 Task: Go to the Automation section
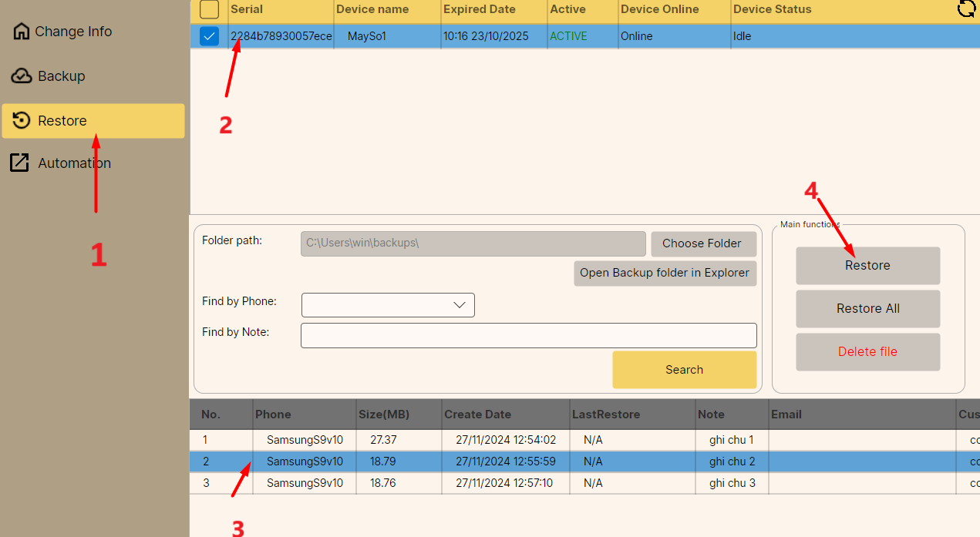(x=74, y=163)
